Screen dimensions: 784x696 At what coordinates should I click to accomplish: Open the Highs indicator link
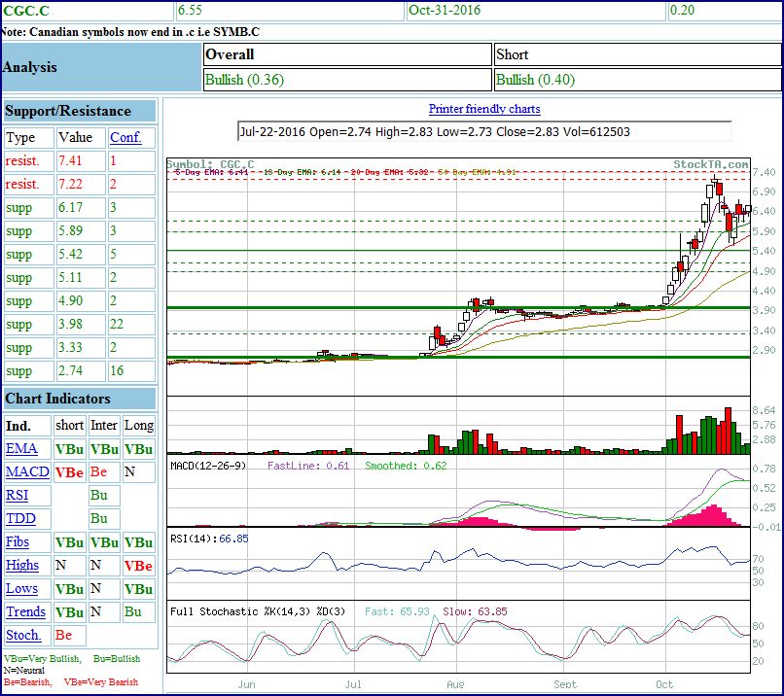(22, 566)
